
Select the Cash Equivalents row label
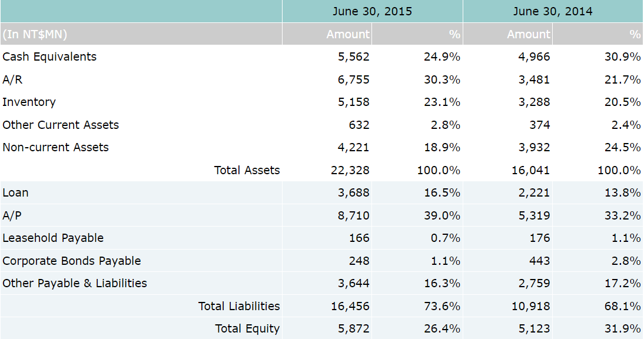pyautogui.click(x=49, y=56)
